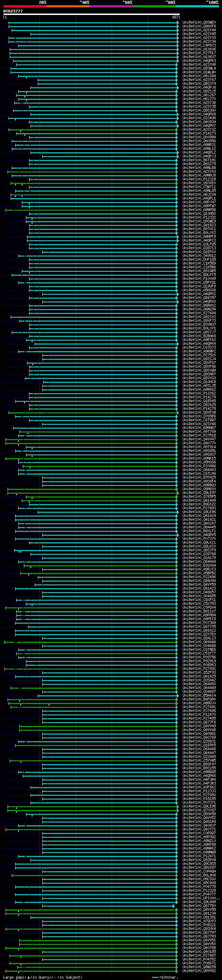Select UniRef100_Q9M600 hit

pos(199,489)
